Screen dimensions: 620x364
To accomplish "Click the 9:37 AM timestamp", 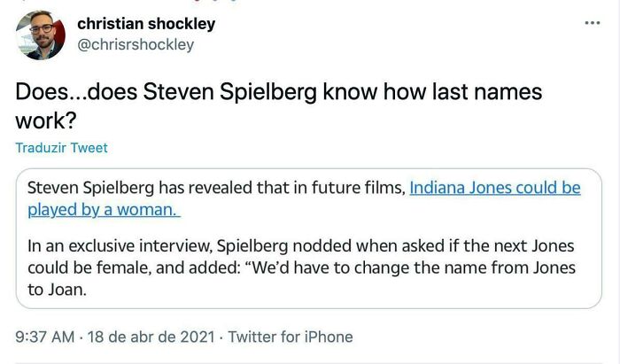I will (45, 337).
